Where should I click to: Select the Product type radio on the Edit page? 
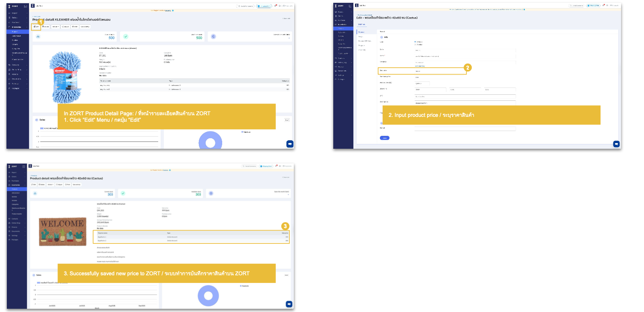pos(415,42)
